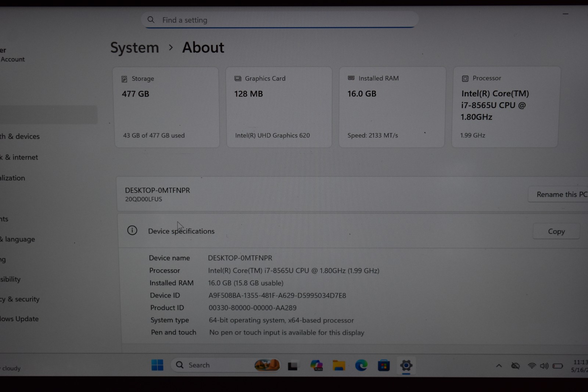Click the Processor chip icon

pos(465,78)
